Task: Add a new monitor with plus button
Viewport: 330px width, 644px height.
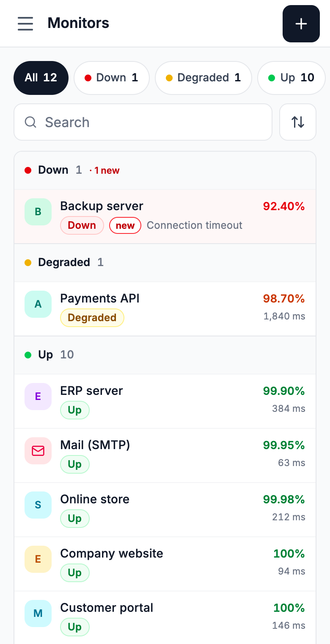Action: pyautogui.click(x=301, y=24)
